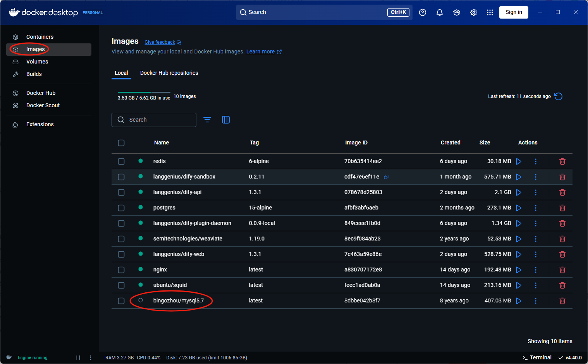This screenshot has height=364, width=588.
Task: Sort images by Size column
Action: click(x=485, y=143)
